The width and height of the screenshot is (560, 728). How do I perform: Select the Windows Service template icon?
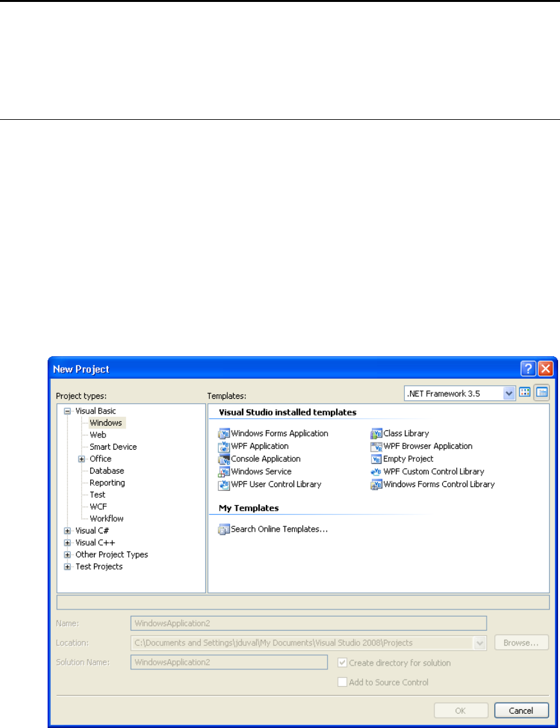(224, 472)
